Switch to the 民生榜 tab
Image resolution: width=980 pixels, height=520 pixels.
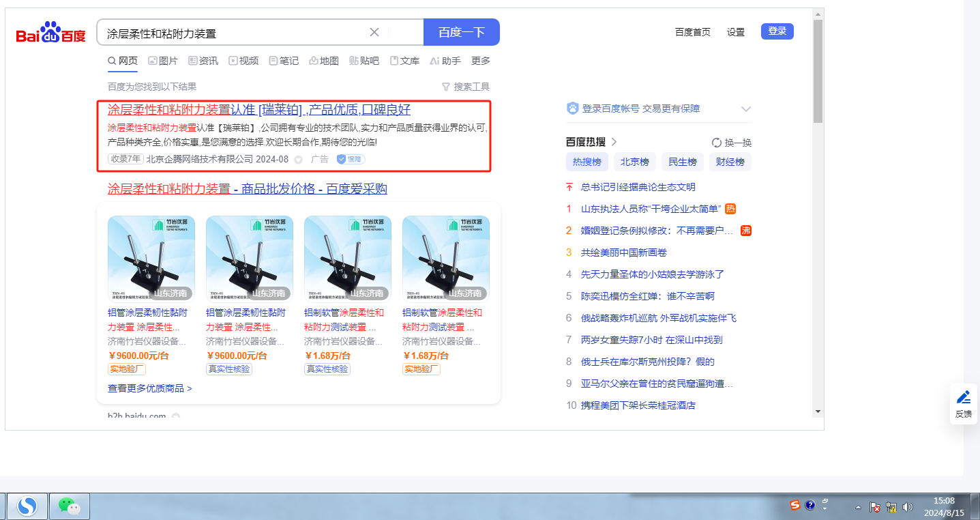pyautogui.click(x=683, y=162)
